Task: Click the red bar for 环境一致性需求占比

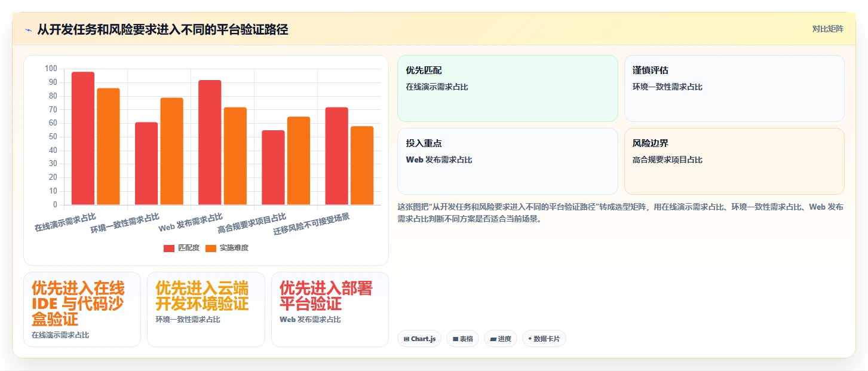Action: (x=146, y=164)
